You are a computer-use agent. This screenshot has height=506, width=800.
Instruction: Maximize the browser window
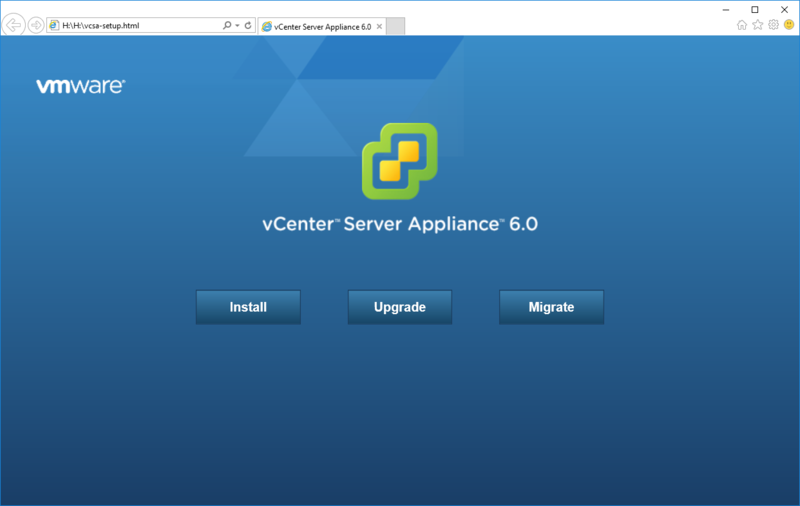coord(755,9)
